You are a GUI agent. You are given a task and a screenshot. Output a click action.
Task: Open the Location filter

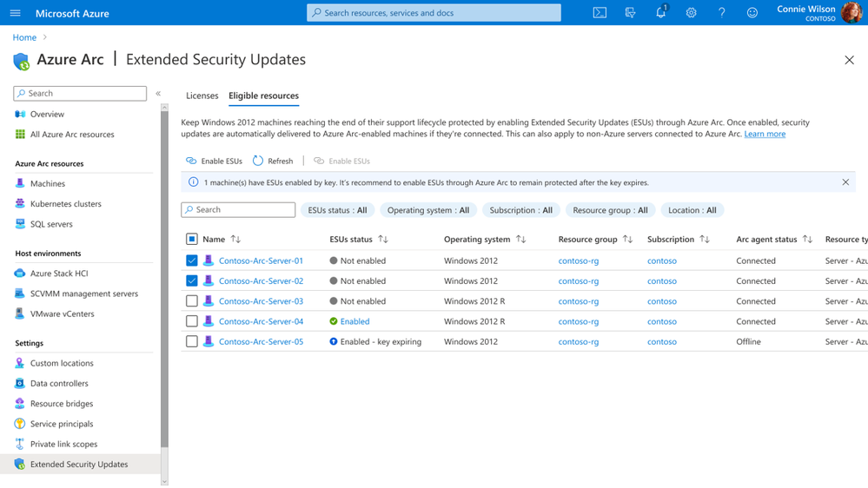[x=692, y=210]
